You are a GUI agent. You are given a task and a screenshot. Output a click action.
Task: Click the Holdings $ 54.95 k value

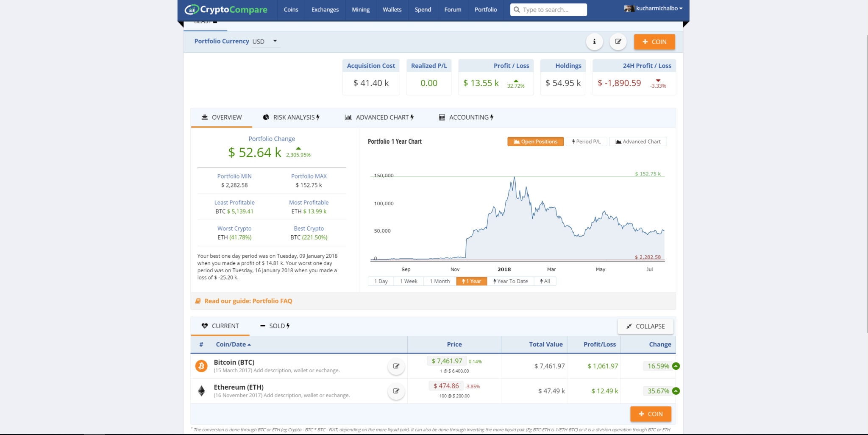(x=563, y=83)
